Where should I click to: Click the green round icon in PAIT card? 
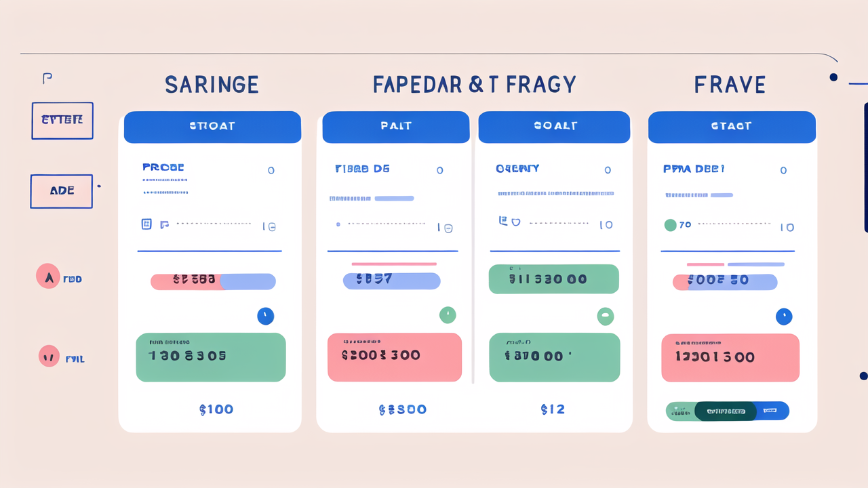click(448, 314)
